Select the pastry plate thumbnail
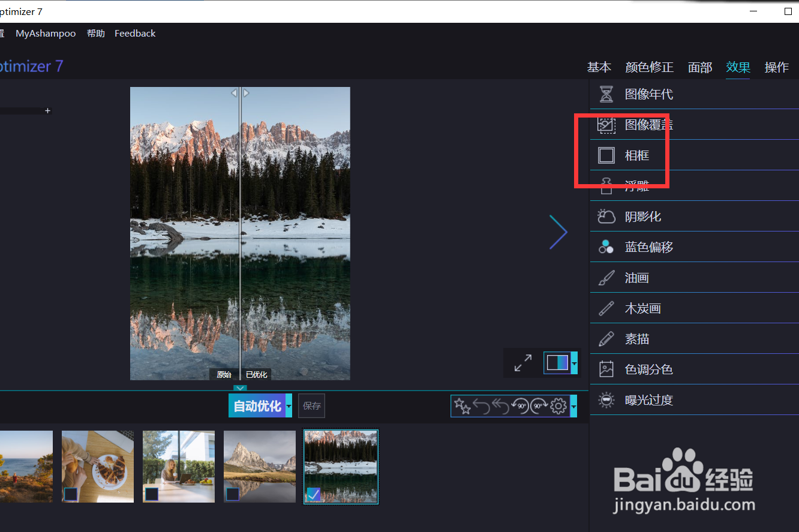Screen dimensions: 799x532 tap(98, 467)
